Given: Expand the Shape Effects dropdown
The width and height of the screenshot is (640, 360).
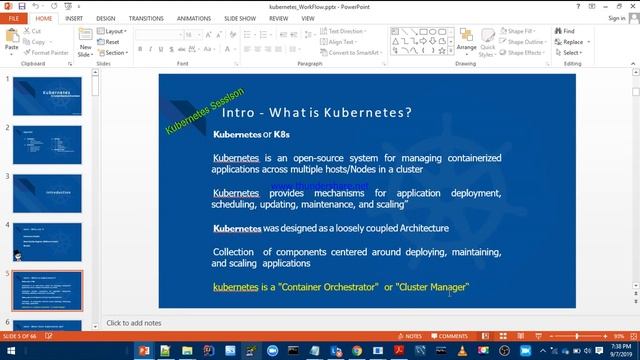Looking at the screenshot, I should point(522,52).
